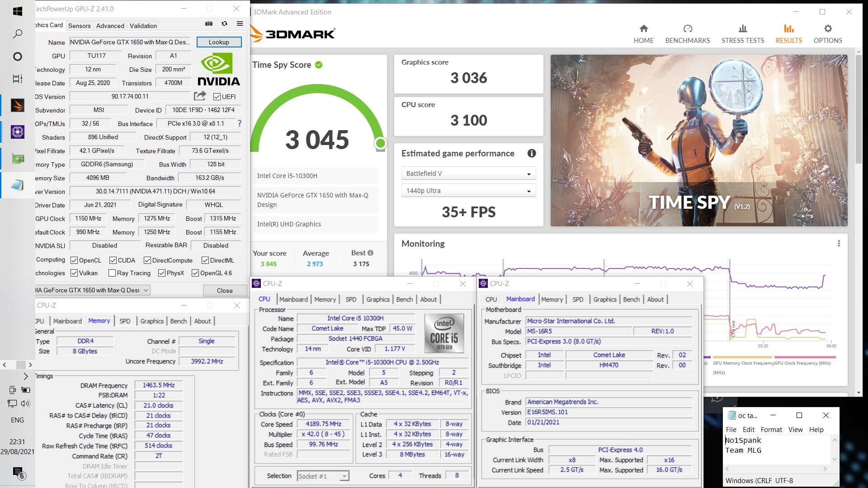Open Bench tab in CPU-Z CPU window
This screenshot has height=488, width=868.
(x=405, y=299)
